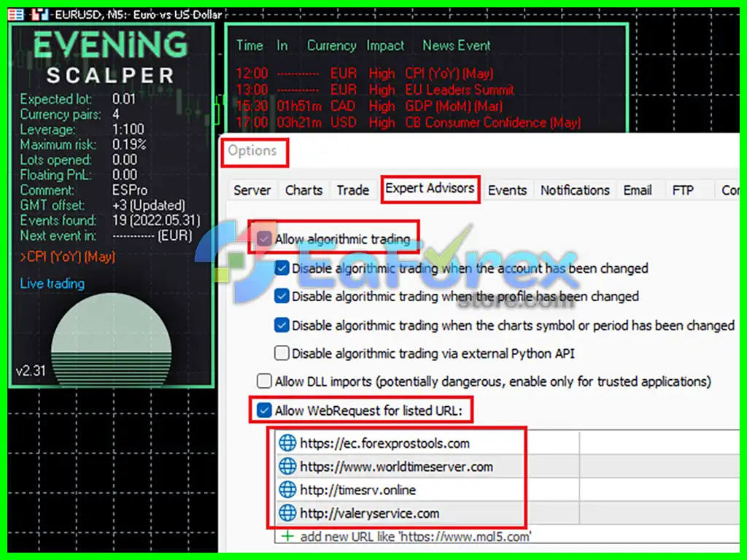
Task: Open the FTP tab
Action: click(x=683, y=190)
